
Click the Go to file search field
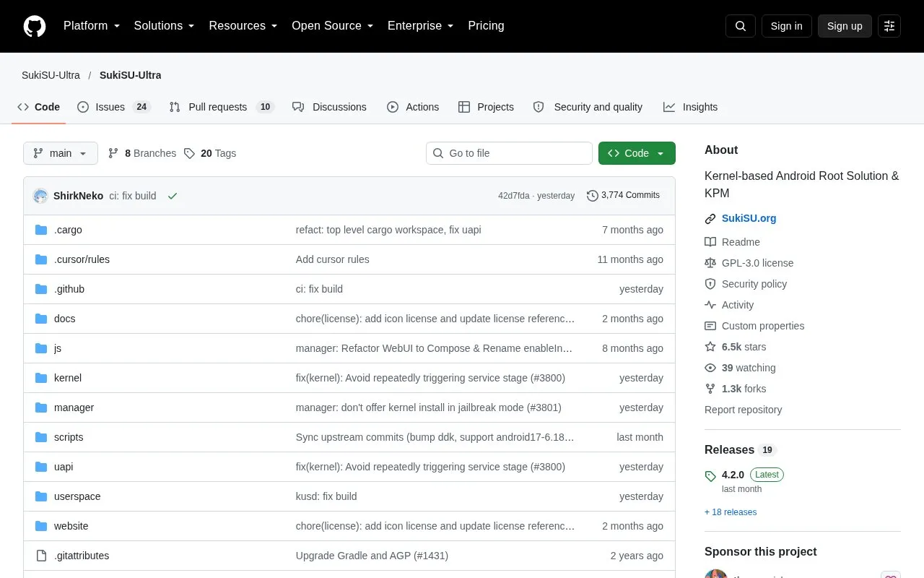(509, 153)
